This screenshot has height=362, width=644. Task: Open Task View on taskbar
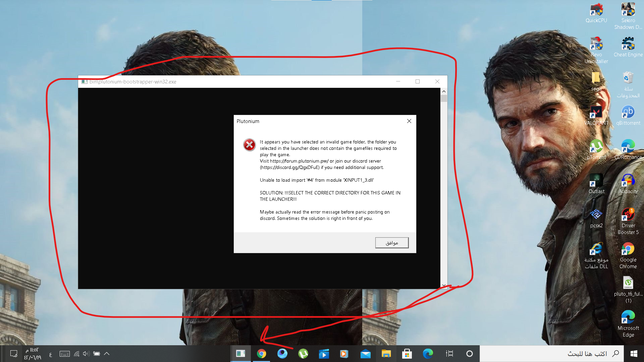coord(449,354)
